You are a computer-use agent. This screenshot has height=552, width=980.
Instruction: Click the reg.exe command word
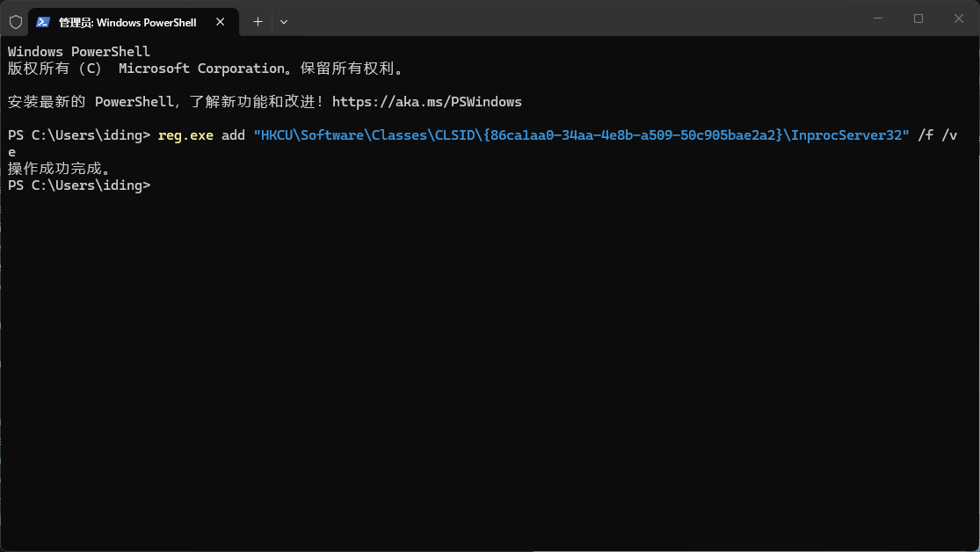[185, 135]
